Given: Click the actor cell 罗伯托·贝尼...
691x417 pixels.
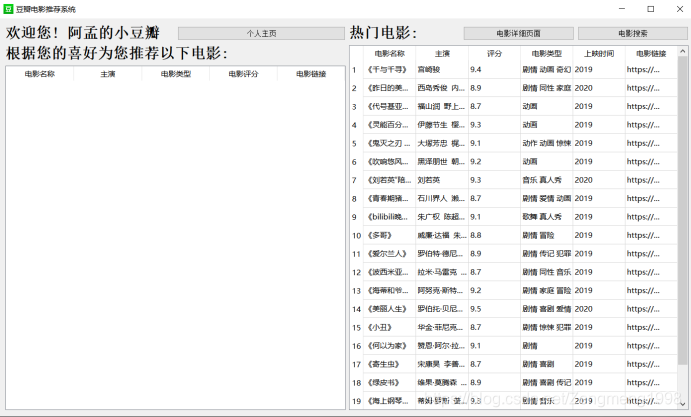Looking at the screenshot, I should [442, 309].
